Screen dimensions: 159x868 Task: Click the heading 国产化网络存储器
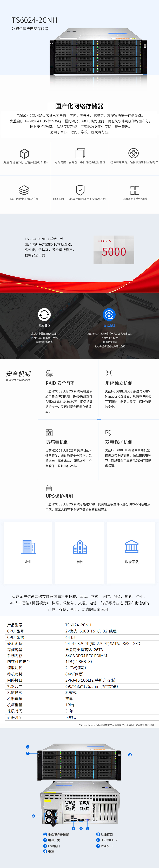[79, 106]
